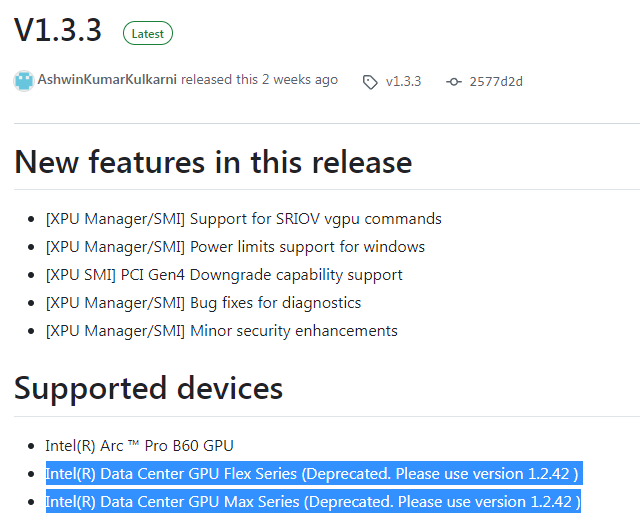Click the commit icon beside 2577d2d
The height and width of the screenshot is (520, 640).
pos(454,81)
